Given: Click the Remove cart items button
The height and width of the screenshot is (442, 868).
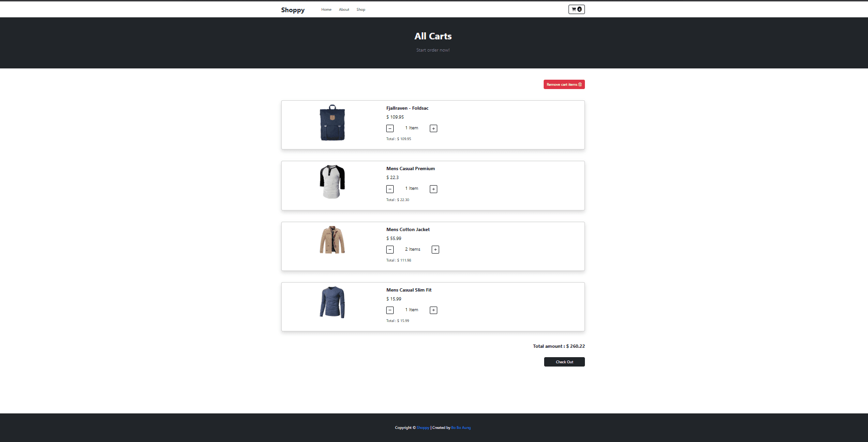Looking at the screenshot, I should point(564,84).
